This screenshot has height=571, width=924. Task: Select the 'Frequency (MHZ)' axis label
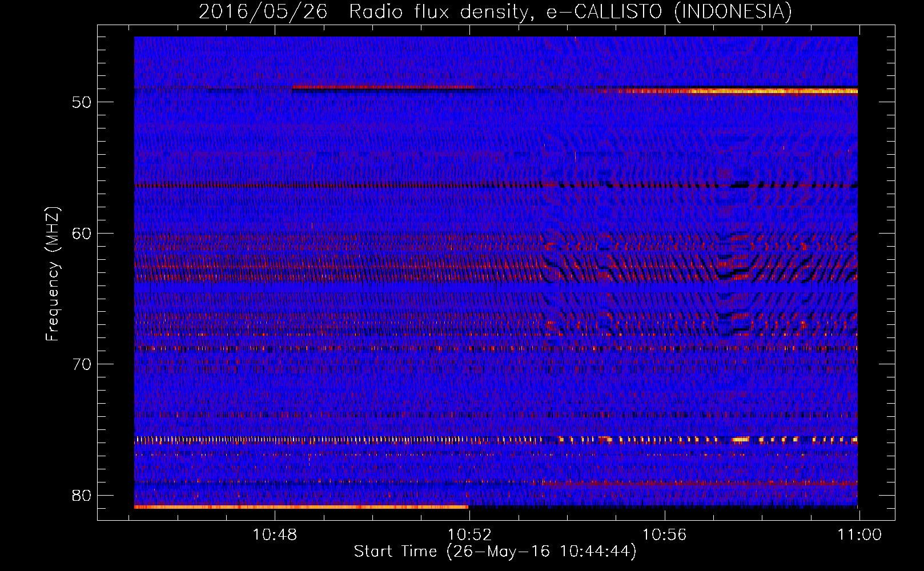[x=53, y=274]
